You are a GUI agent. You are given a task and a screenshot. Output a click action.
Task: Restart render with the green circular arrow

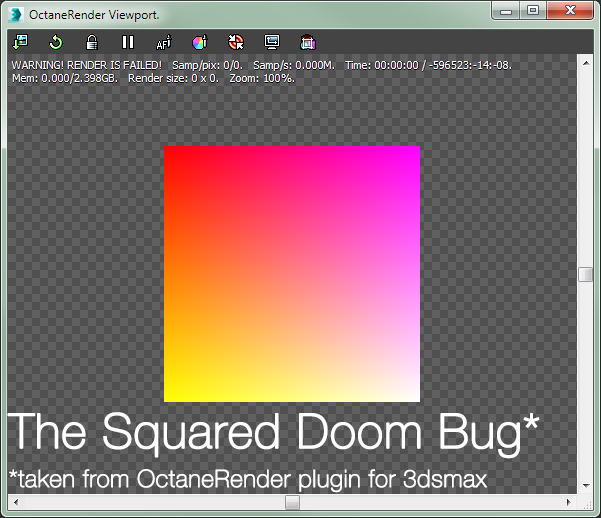pos(56,42)
